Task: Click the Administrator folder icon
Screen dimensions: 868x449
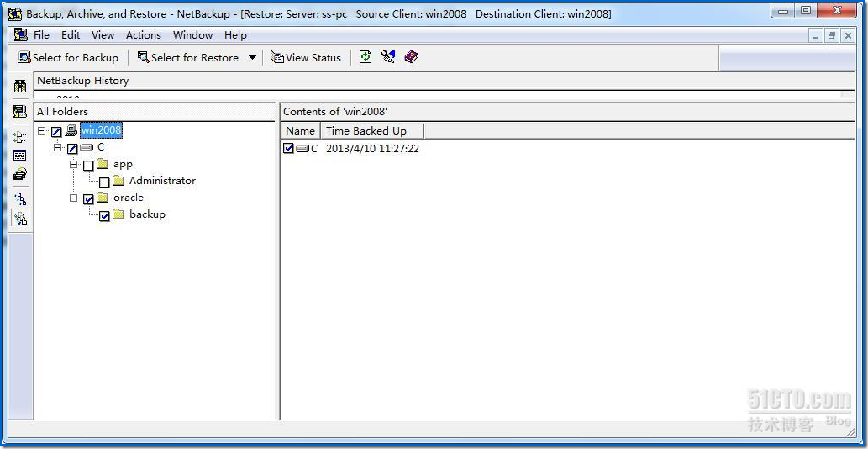Action: 118,181
